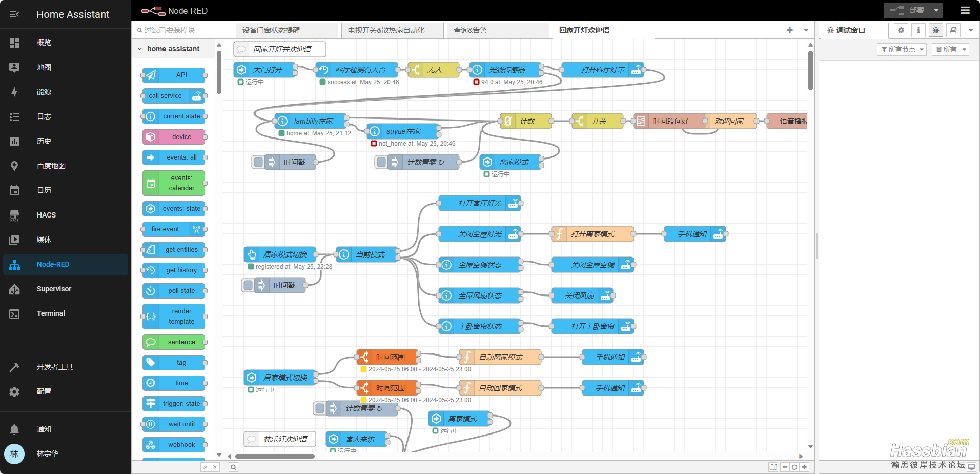
Task: Collapse the Home Assistant sidebar menu
Action: click(x=14, y=14)
